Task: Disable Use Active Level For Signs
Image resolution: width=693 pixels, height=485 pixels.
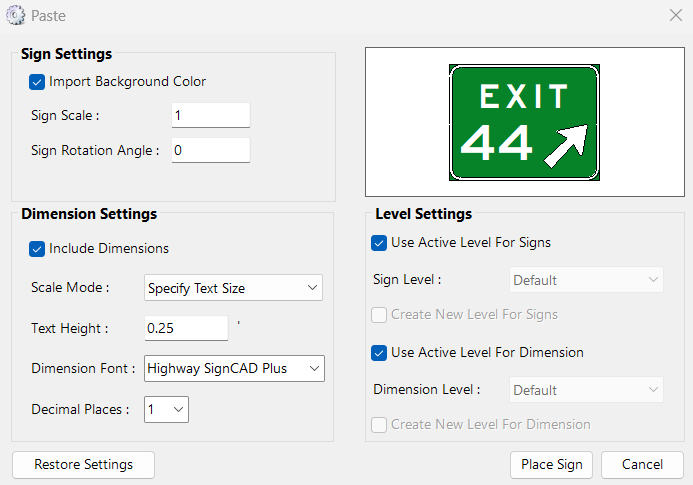Action: [379, 243]
